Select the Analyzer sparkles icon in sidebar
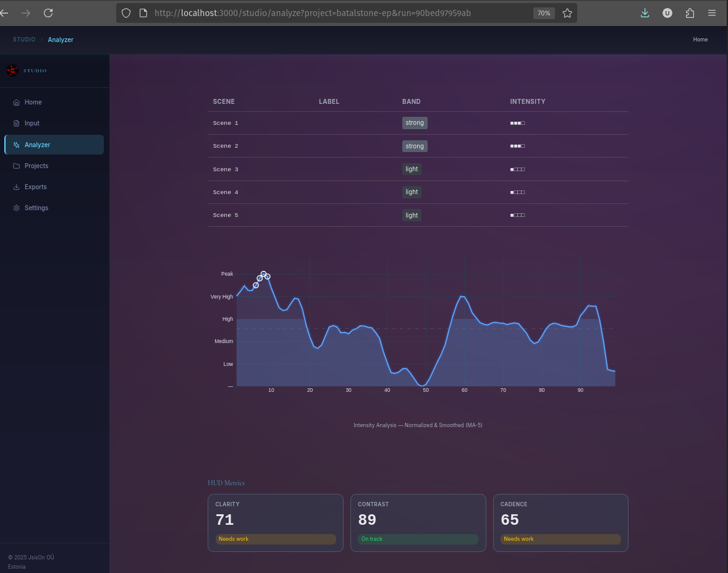This screenshot has height=573, width=728. click(17, 144)
